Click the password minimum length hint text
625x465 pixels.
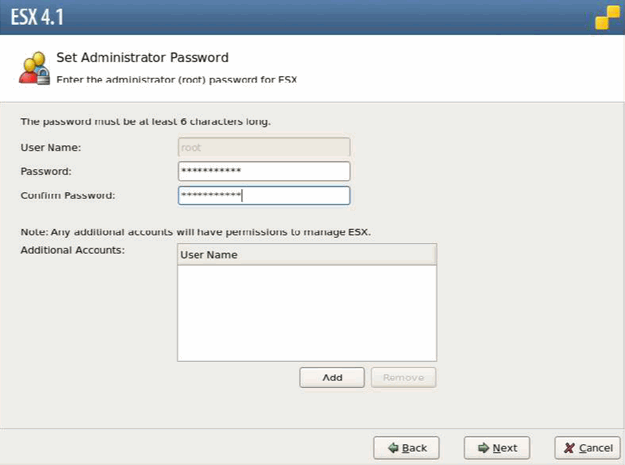tap(146, 122)
